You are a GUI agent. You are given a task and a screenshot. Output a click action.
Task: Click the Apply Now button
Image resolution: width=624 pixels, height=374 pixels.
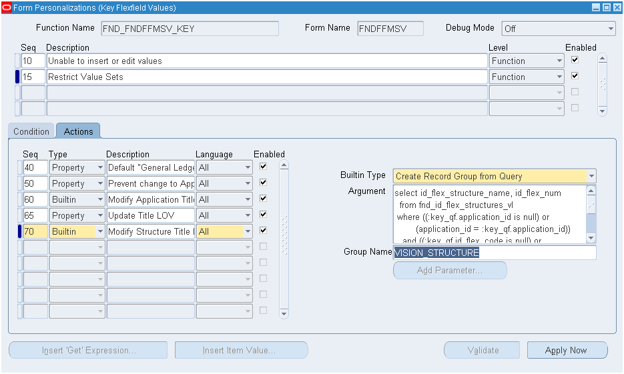point(567,350)
